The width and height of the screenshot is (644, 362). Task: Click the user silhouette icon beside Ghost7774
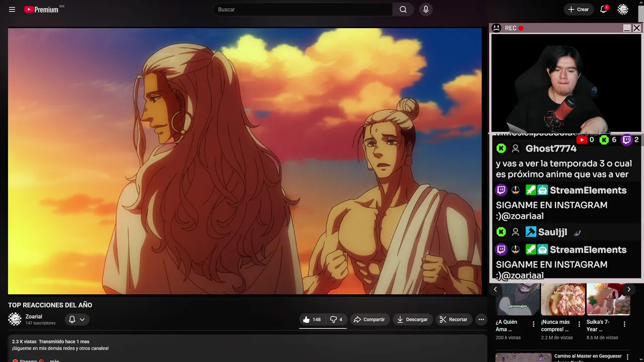click(x=515, y=148)
